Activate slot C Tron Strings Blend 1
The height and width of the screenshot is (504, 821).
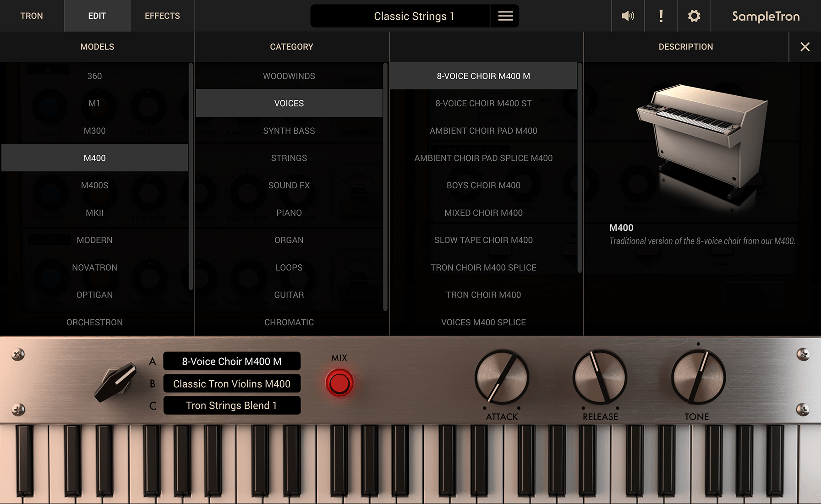pos(232,405)
